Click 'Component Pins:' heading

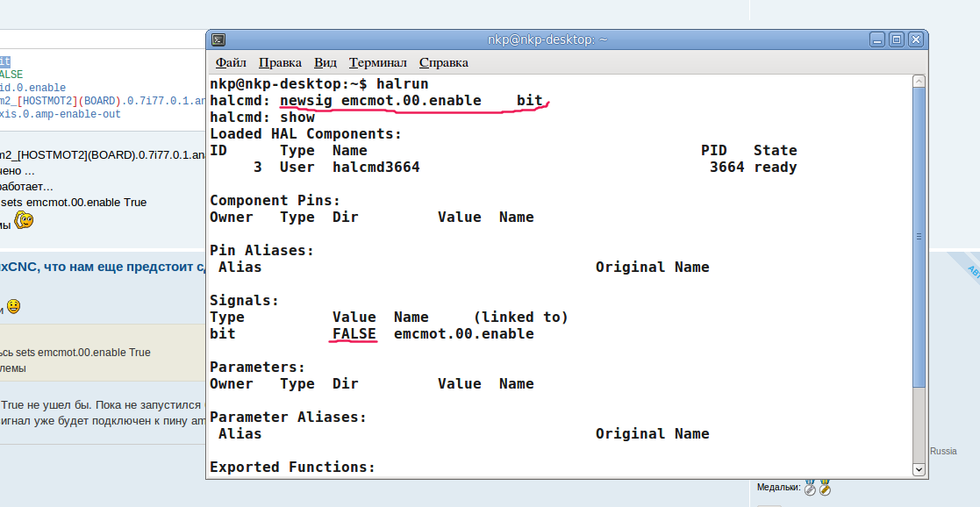tap(275, 201)
